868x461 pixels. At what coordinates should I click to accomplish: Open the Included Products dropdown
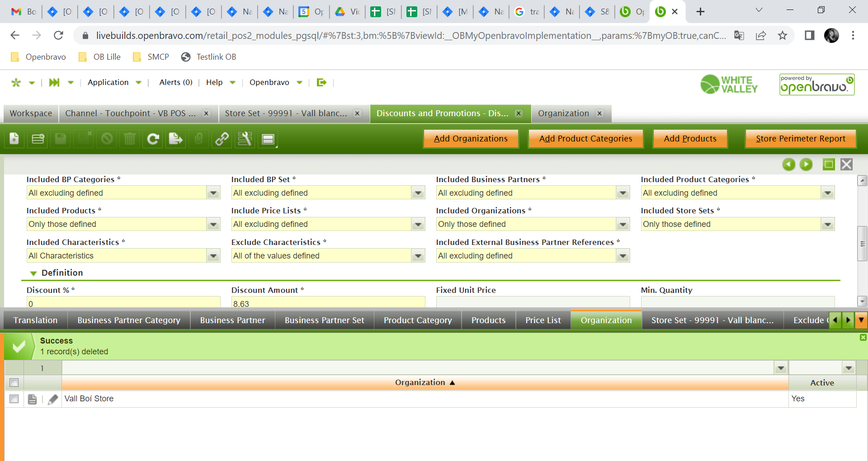click(x=213, y=225)
